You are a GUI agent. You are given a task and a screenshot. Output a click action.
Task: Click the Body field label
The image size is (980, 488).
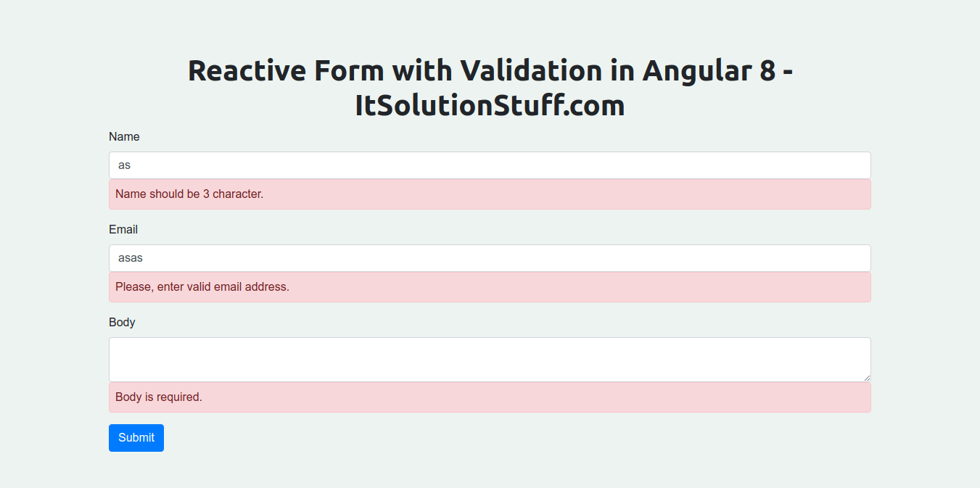(121, 322)
